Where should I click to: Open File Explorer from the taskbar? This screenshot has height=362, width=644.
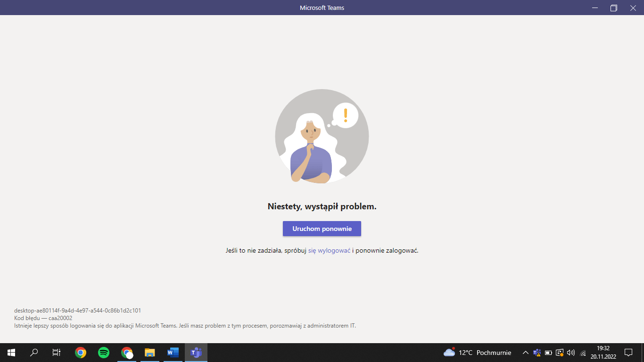[x=150, y=353]
